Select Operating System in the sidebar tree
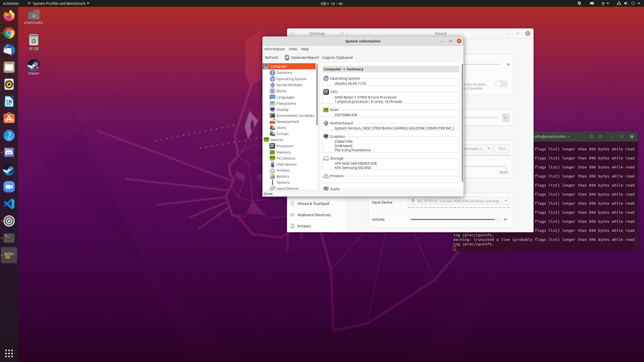644x362 pixels. pos(291,79)
